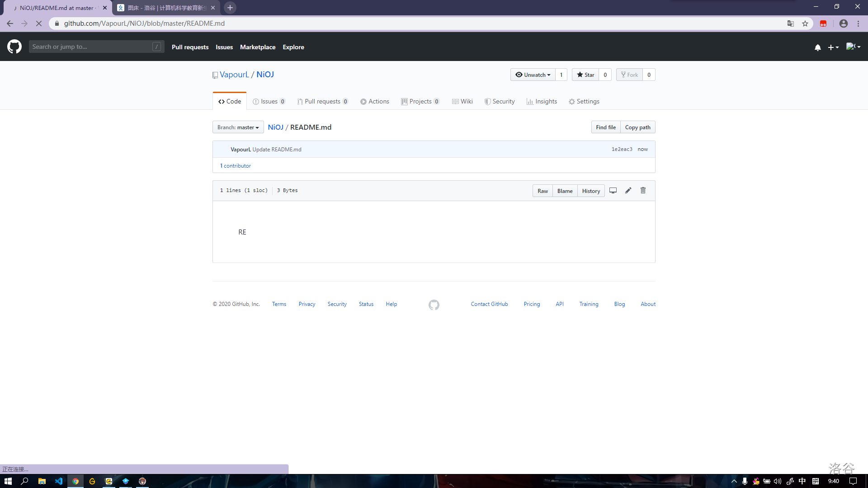Open Marketplace in top navigation
The height and width of the screenshot is (488, 868).
point(258,47)
